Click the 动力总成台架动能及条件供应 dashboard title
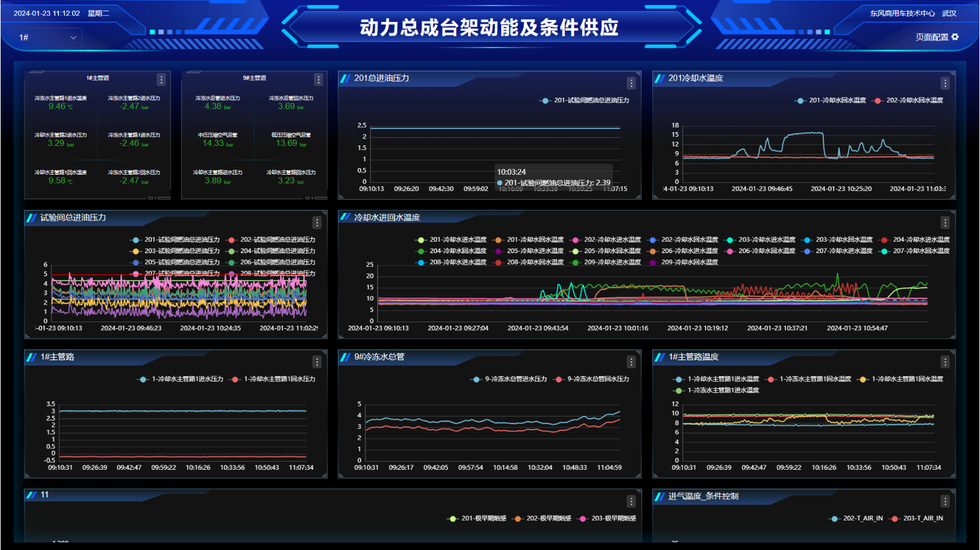The width and height of the screenshot is (980, 550). point(489,28)
